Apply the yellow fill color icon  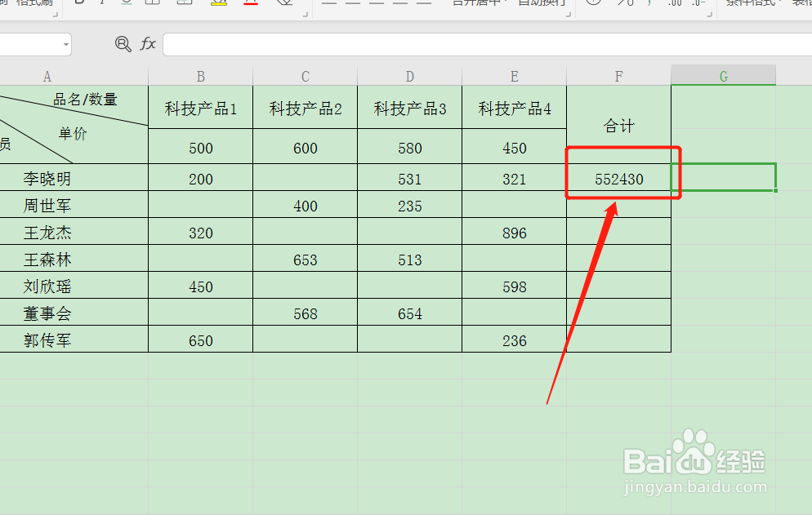tap(218, 3)
